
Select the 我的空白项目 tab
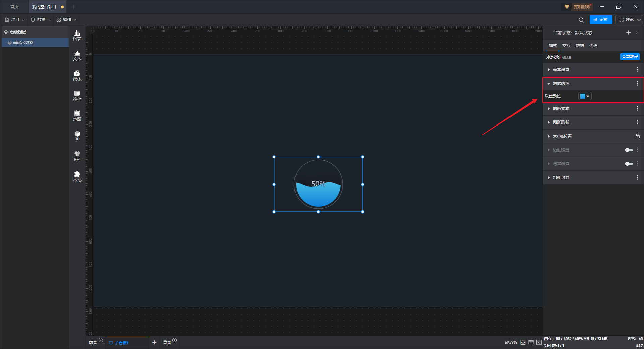click(47, 7)
